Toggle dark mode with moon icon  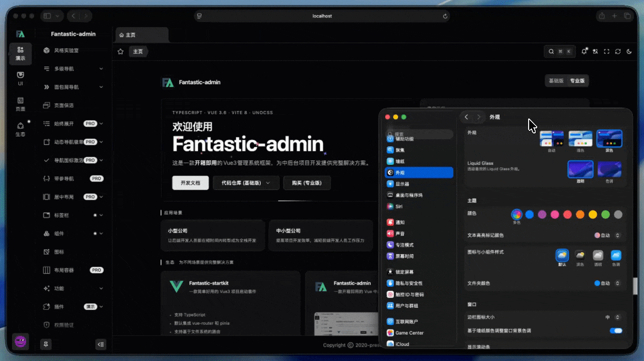[x=629, y=52]
